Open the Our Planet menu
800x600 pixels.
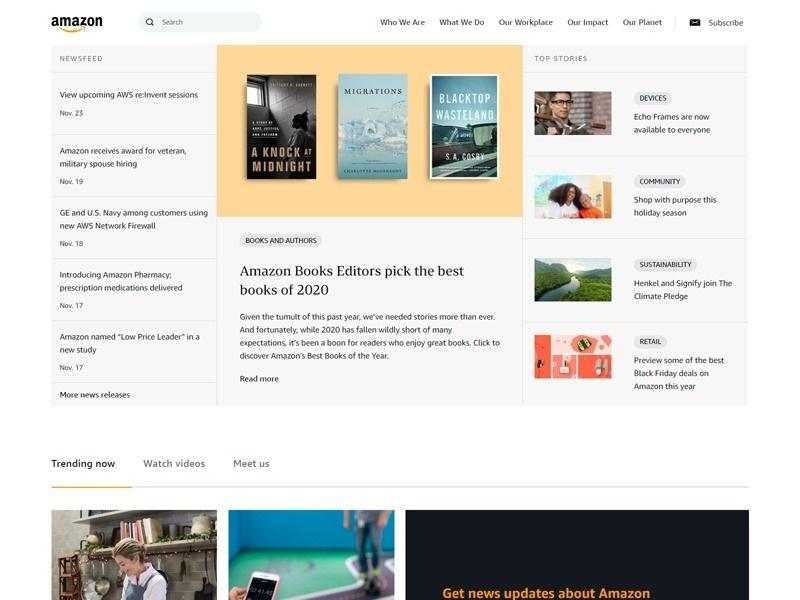click(x=642, y=22)
